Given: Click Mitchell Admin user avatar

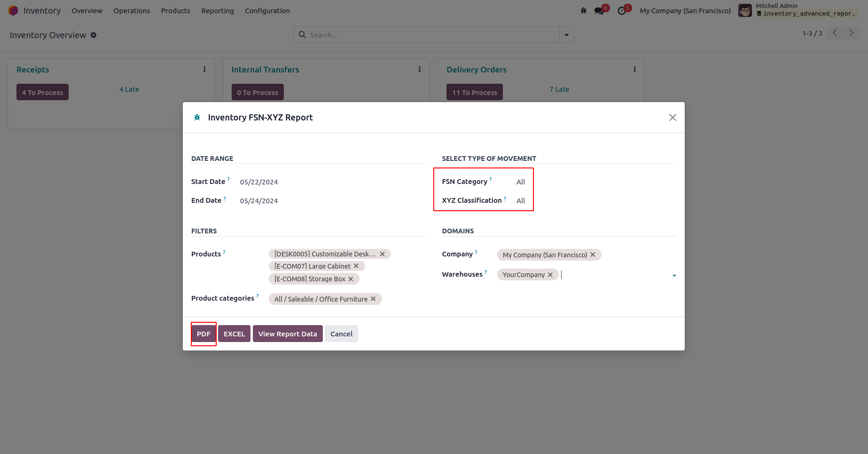Looking at the screenshot, I should 745,10.
